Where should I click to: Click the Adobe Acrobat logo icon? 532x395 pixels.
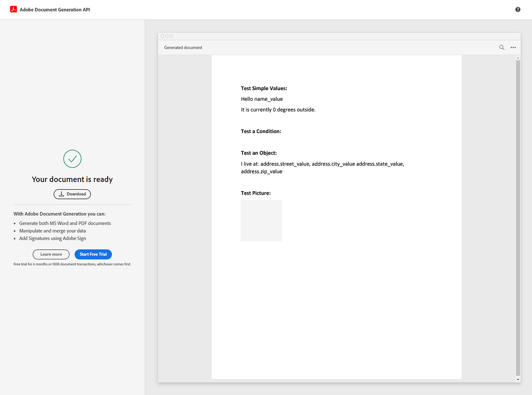point(13,9)
